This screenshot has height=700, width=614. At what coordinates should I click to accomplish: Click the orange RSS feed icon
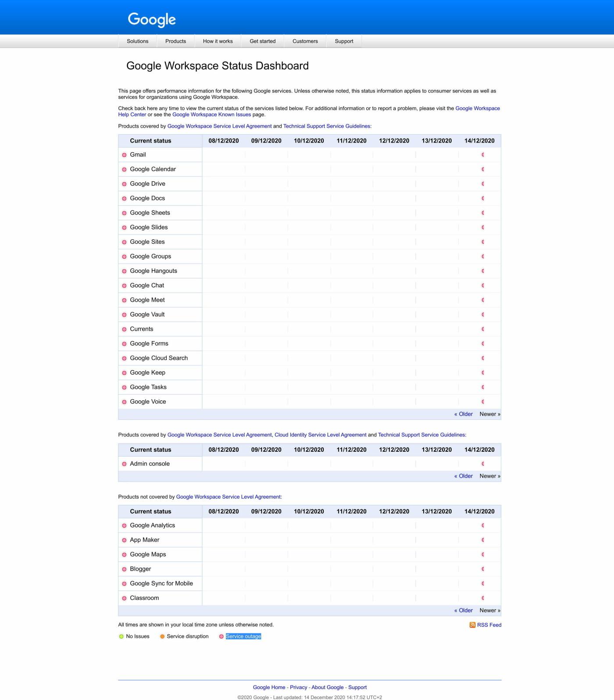pos(472,625)
